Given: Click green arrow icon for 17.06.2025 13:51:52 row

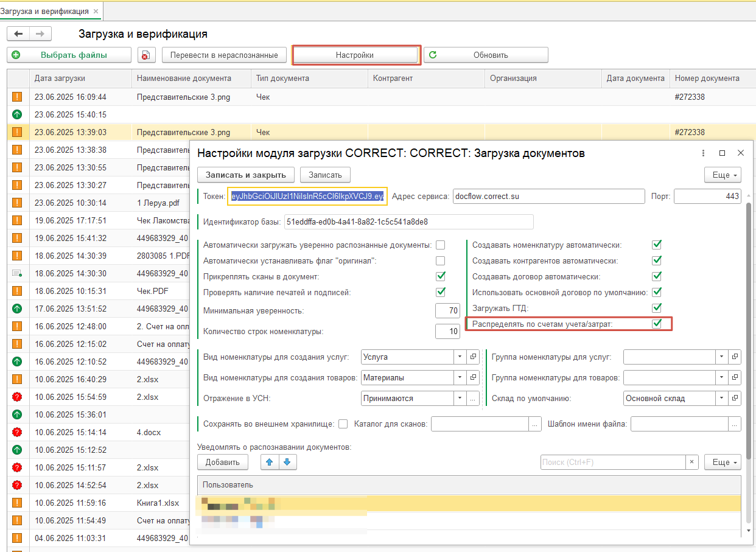Looking at the screenshot, I should [17, 309].
